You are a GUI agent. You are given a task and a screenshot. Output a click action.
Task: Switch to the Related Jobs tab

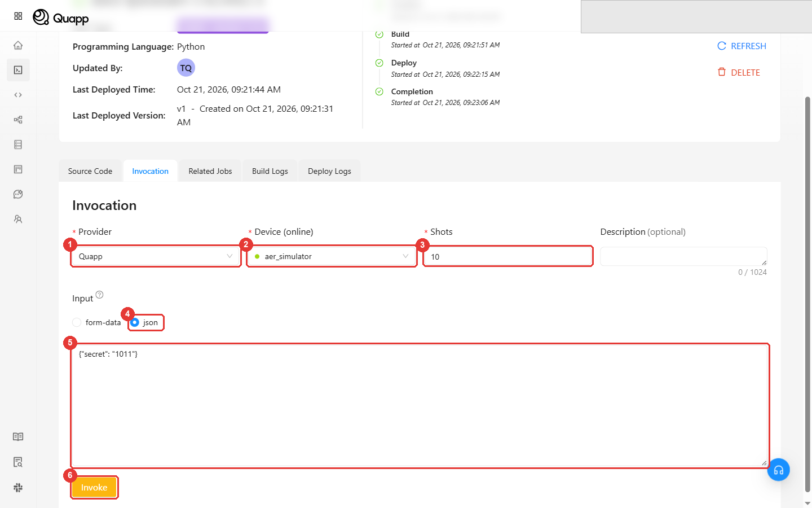click(210, 171)
